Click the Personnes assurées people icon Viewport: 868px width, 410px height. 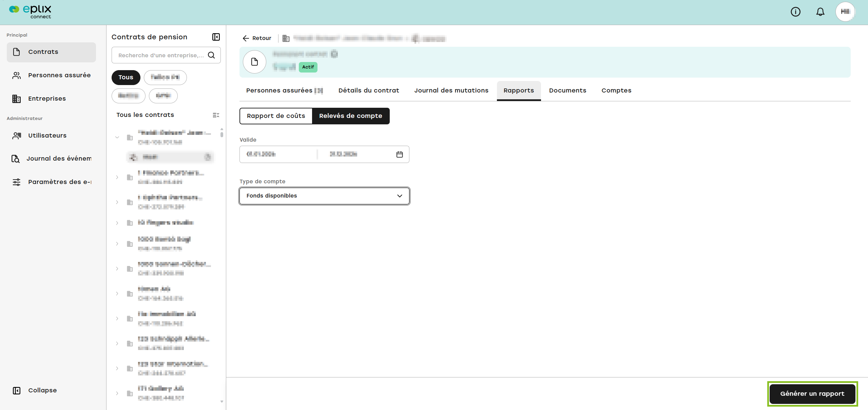(17, 75)
